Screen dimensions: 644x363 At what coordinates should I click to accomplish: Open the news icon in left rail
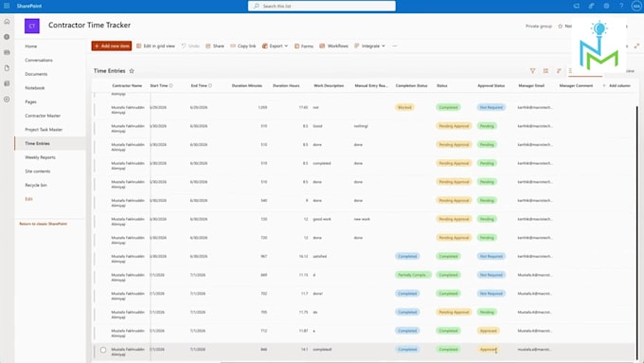click(7, 53)
